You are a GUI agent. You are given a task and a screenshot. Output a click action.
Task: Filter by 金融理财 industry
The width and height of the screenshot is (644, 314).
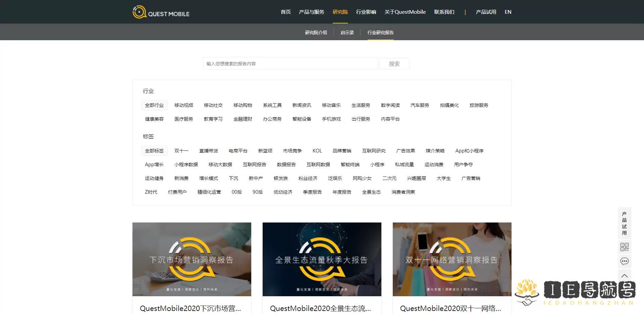pyautogui.click(x=243, y=119)
